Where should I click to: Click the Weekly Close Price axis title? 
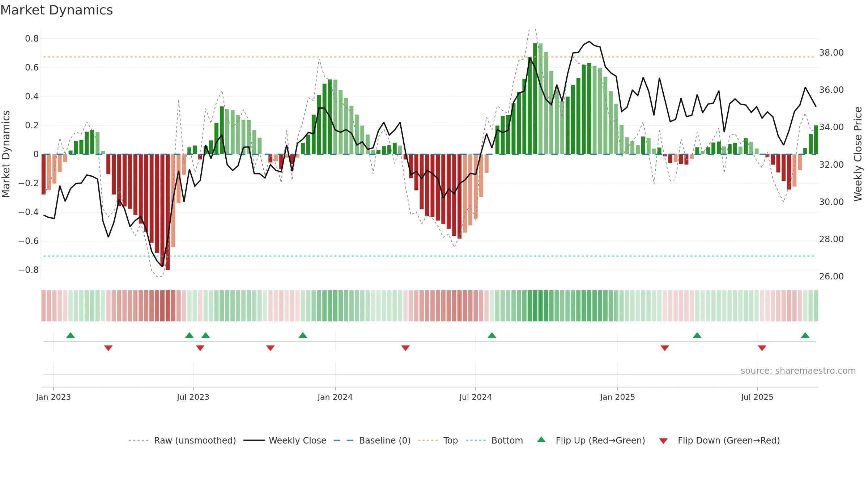pyautogui.click(x=858, y=154)
